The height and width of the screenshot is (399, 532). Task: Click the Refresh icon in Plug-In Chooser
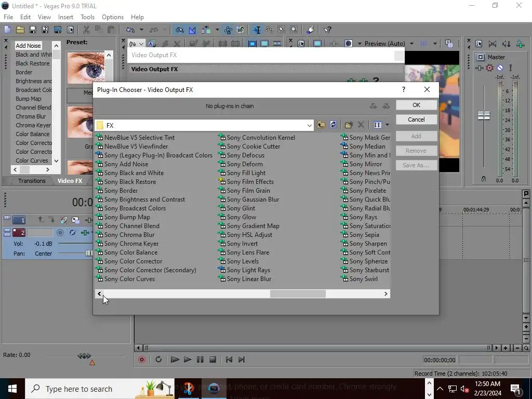333,125
